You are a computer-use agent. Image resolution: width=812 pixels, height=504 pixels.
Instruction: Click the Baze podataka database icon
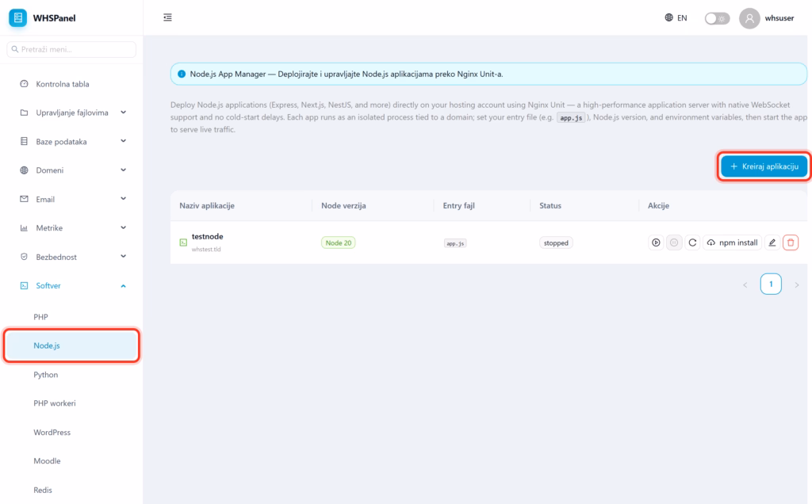tap(24, 141)
